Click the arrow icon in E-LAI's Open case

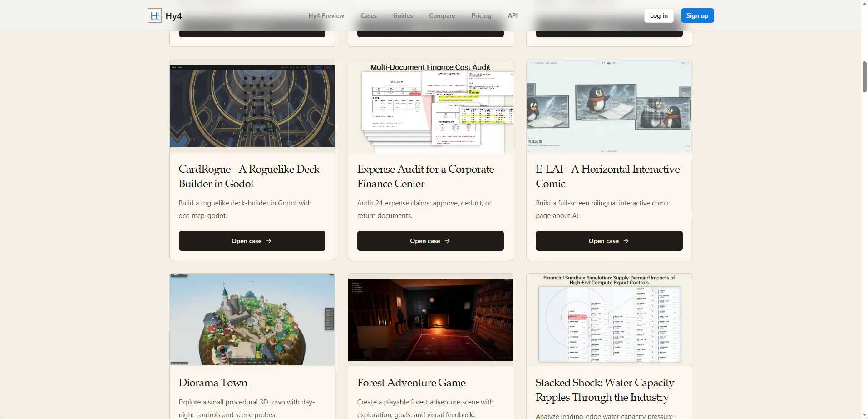[626, 241]
